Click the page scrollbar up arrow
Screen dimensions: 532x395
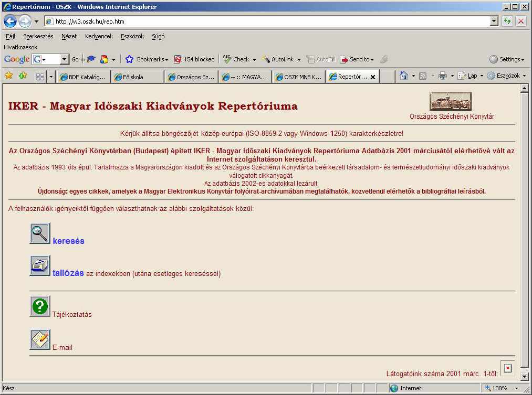click(524, 89)
